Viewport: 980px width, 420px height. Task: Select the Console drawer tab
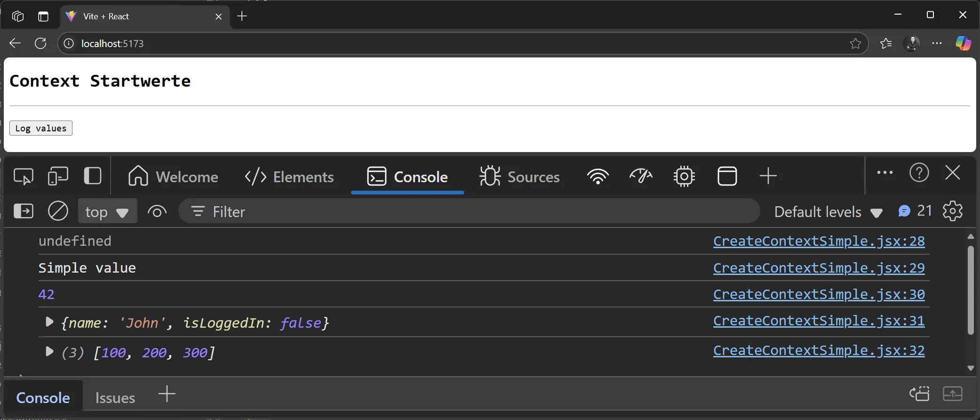[x=43, y=397]
